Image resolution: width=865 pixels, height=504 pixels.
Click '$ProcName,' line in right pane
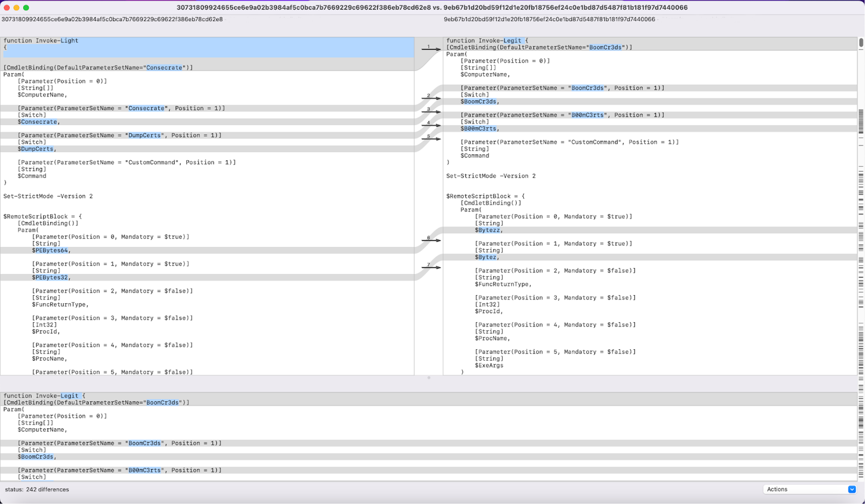coord(492,338)
